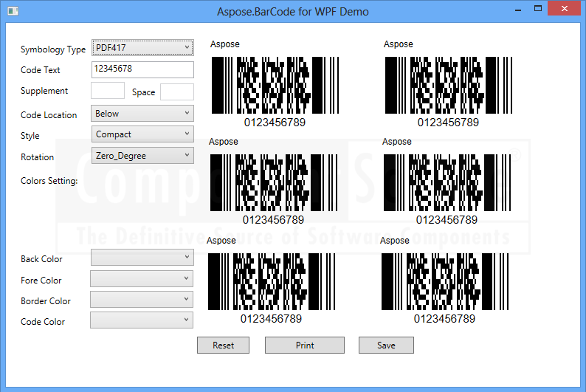The height and width of the screenshot is (392, 586).
Task: Open the Fore Color dropdown
Action: tap(142, 279)
